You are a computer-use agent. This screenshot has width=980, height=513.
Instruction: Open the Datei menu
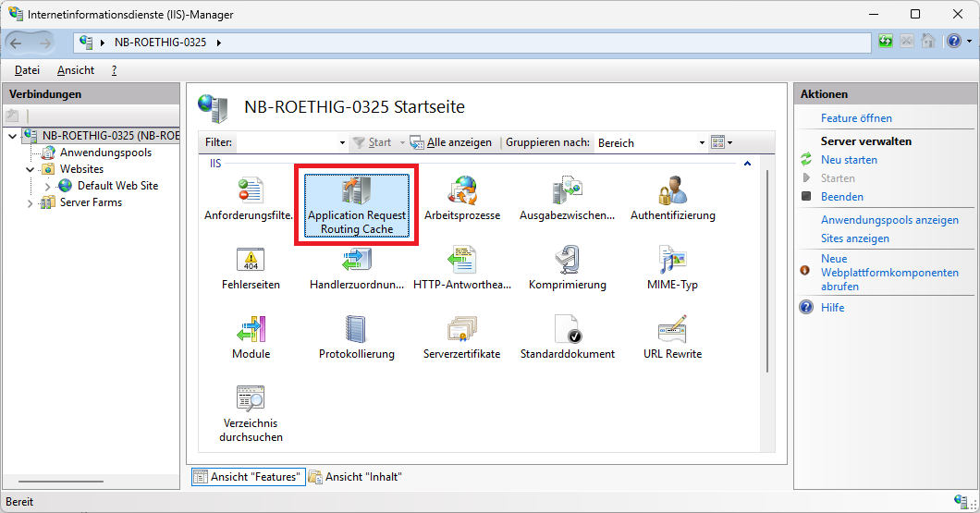[x=27, y=70]
